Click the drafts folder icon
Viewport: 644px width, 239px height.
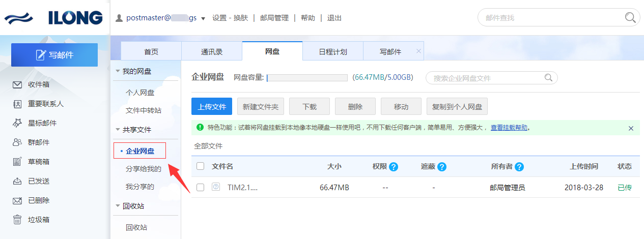tap(17, 162)
